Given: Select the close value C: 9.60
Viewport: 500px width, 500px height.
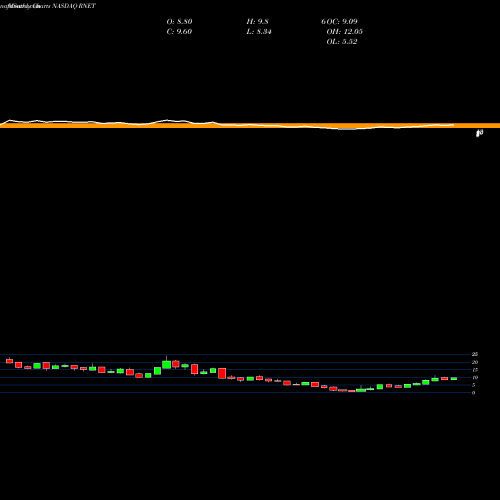Looking at the screenshot, I should [179, 32].
